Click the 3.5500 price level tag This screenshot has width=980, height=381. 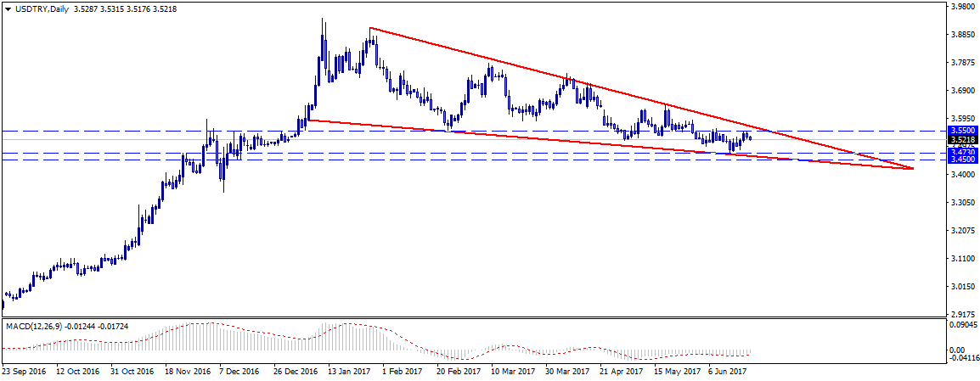(960, 132)
